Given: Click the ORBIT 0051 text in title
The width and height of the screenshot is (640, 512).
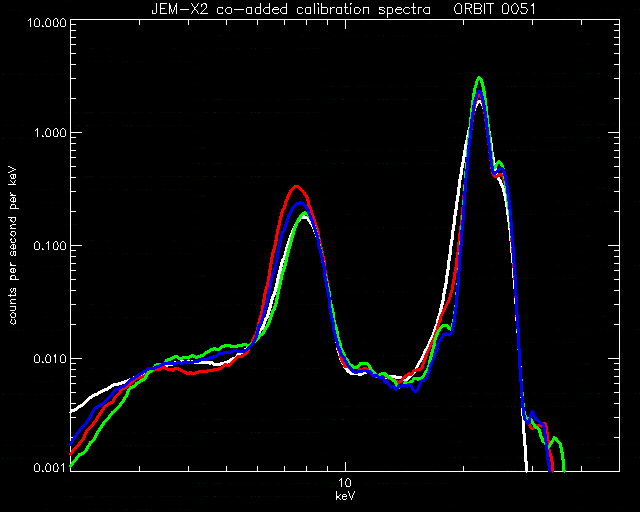Looking at the screenshot, I should (x=494, y=9).
